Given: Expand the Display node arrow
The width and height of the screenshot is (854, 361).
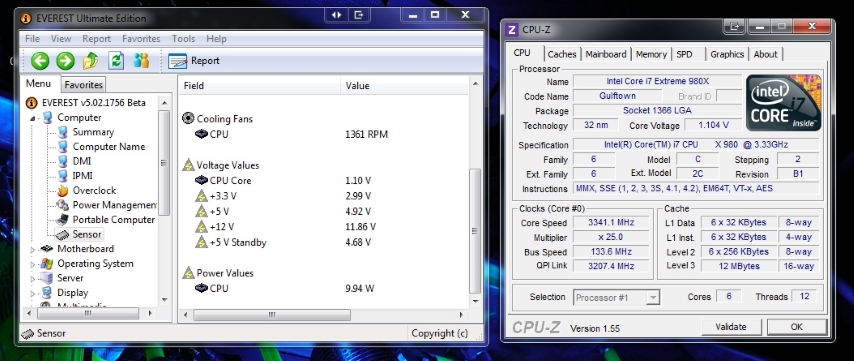Looking at the screenshot, I should click(x=32, y=293).
